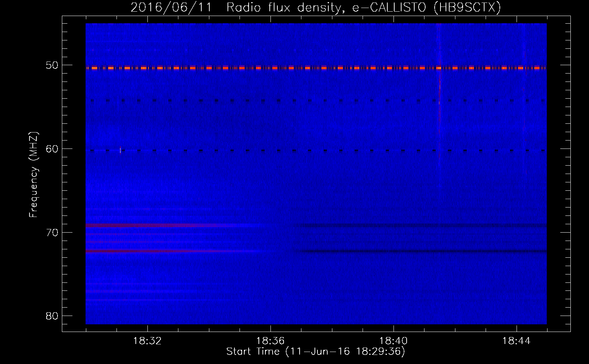The width and height of the screenshot is (589, 364).
Task: Click the orange-red interference line near 50 MHz
Action: (x=316, y=68)
